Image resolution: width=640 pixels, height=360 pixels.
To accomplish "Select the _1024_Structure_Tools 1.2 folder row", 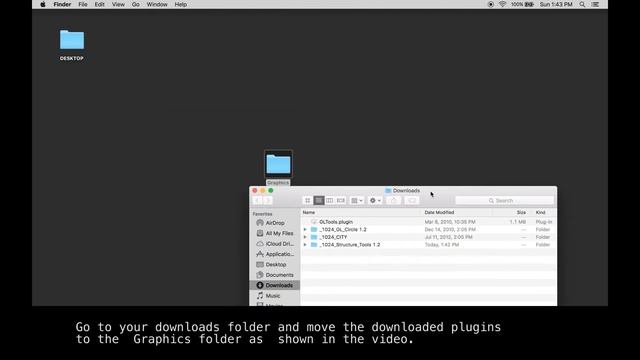I will (x=429, y=244).
